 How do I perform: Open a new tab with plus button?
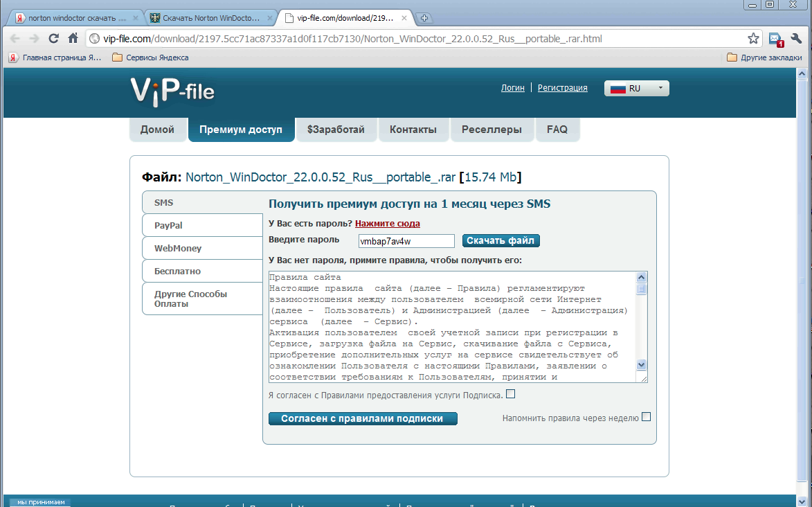424,18
